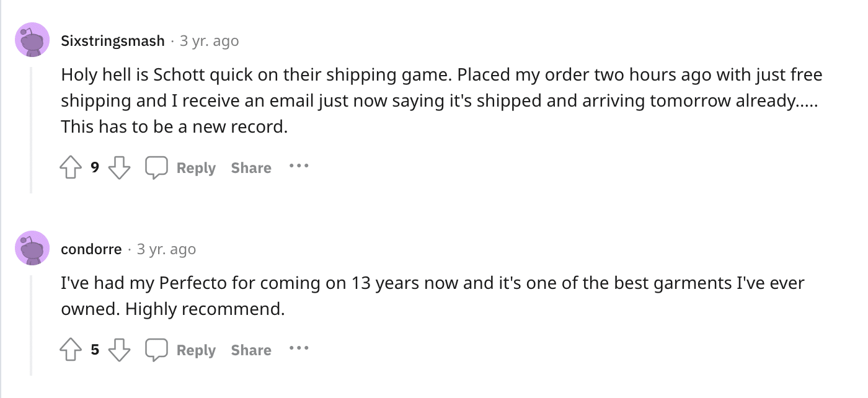Screen dimensions: 868x398
Task: Reply to condorre's comment
Action: (196, 350)
